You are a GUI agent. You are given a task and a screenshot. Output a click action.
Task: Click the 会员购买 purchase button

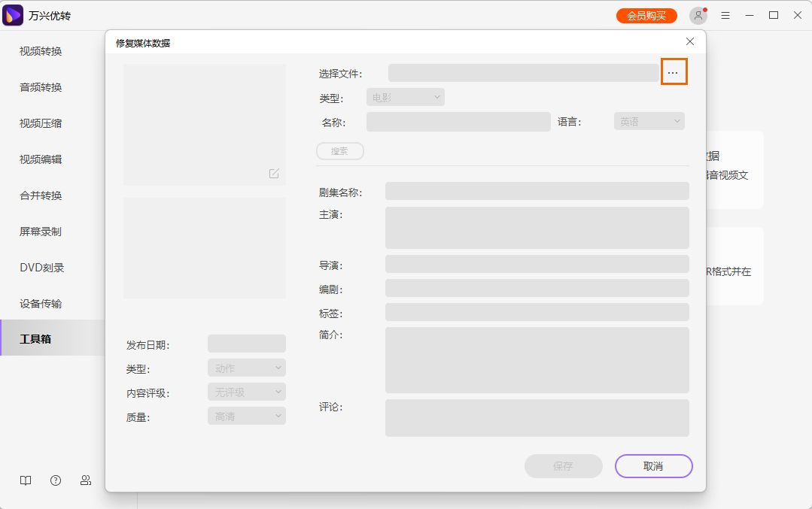(x=646, y=15)
